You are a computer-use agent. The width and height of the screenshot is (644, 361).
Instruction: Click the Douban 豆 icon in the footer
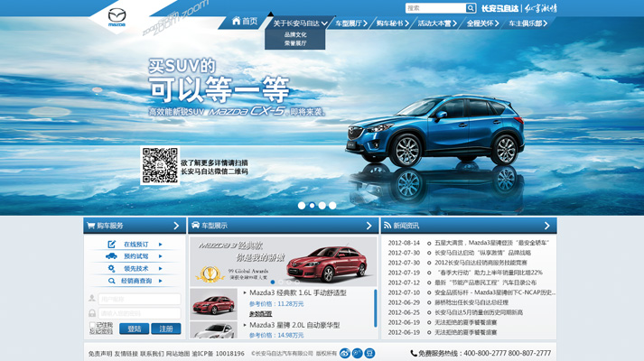coord(369,353)
